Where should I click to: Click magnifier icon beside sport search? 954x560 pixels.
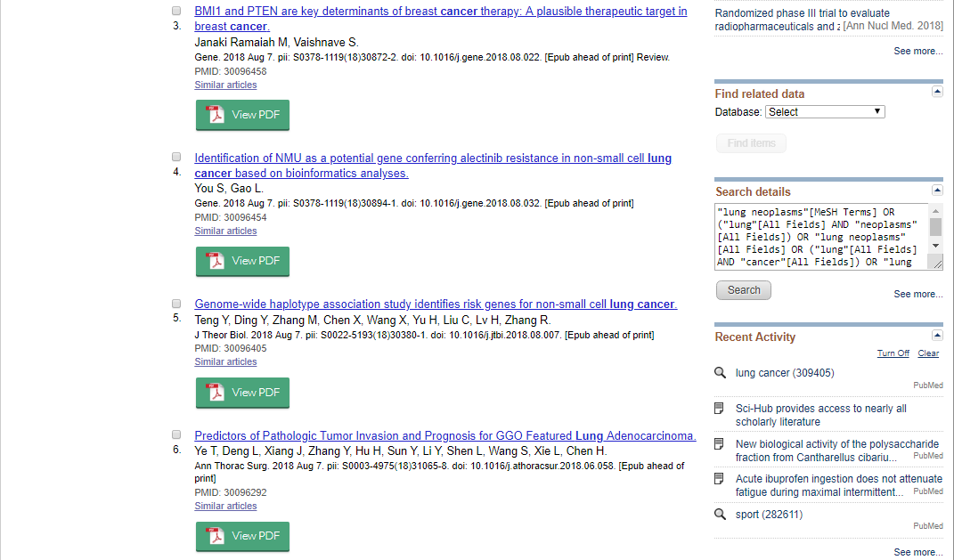pyautogui.click(x=721, y=515)
